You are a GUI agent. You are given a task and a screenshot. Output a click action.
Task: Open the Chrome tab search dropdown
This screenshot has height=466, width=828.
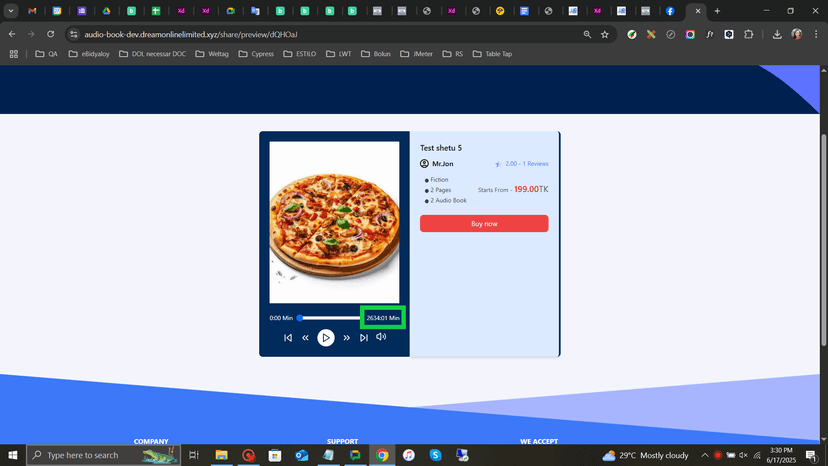[10, 11]
